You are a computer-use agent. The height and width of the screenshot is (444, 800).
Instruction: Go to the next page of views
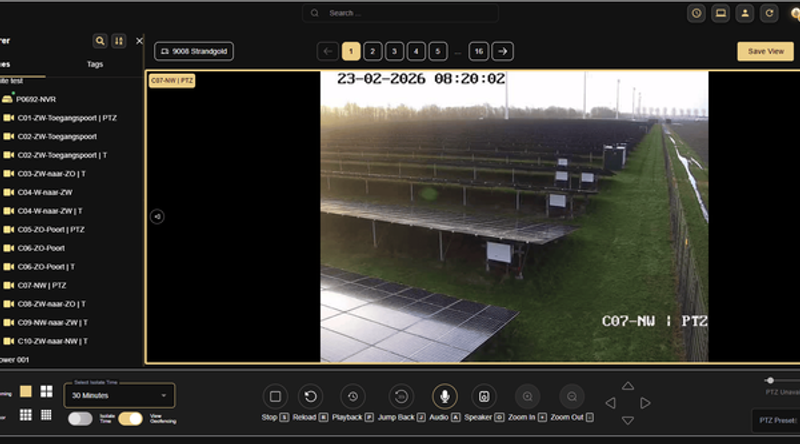pyautogui.click(x=503, y=51)
